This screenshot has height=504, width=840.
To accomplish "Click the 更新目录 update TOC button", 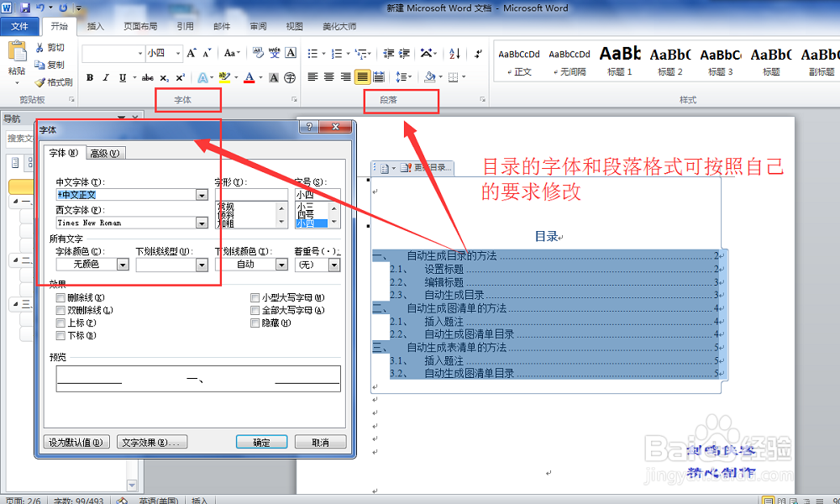I will tap(427, 168).
